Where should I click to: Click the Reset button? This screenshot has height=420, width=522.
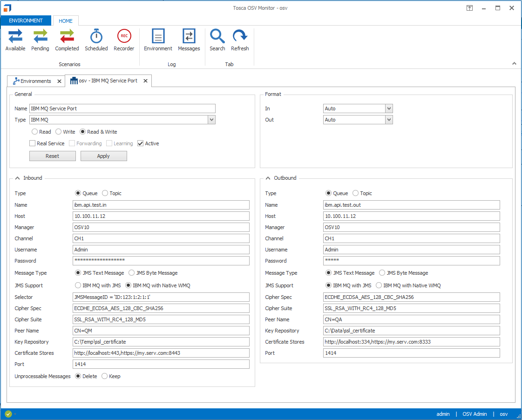tap(52, 156)
